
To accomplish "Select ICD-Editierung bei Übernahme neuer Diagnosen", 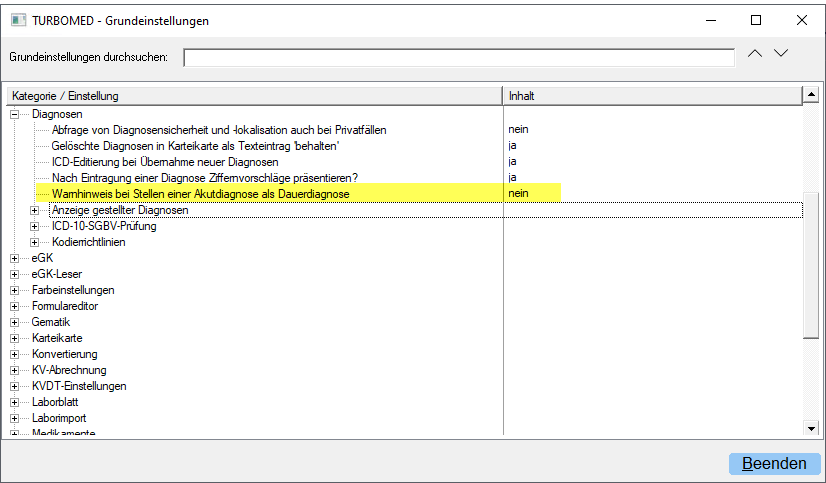I will pos(164,161).
